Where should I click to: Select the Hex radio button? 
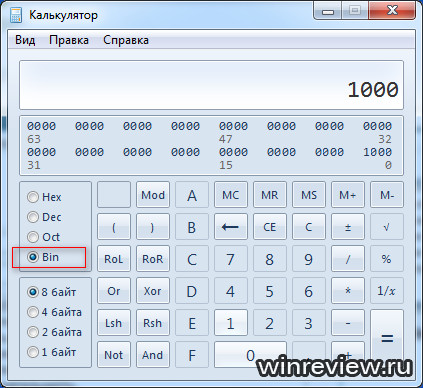44,197
